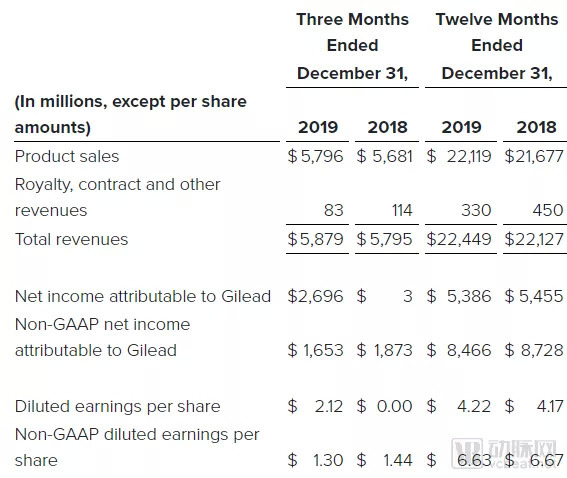Select Diluted earnings per share label
Image resolution: width=567 pixels, height=478 pixels.
tap(118, 407)
